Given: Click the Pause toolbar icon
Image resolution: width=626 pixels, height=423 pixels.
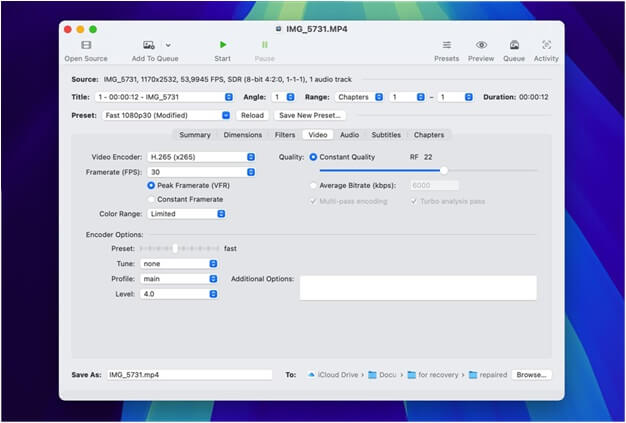Looking at the screenshot, I should pos(264,45).
